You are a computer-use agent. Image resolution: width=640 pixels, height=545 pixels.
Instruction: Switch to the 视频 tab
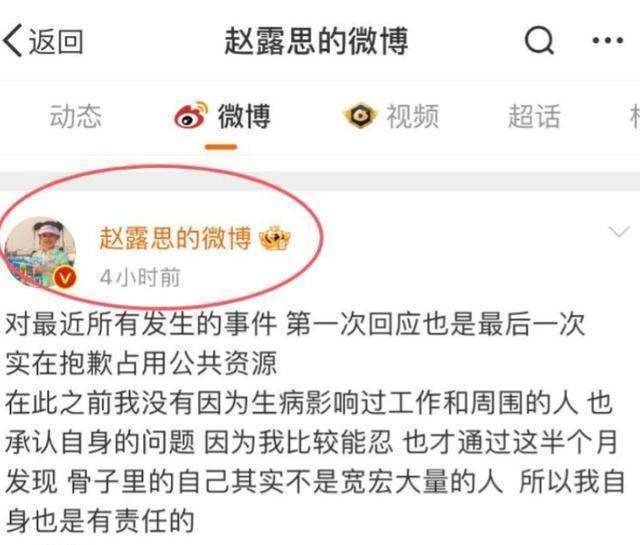(x=412, y=116)
